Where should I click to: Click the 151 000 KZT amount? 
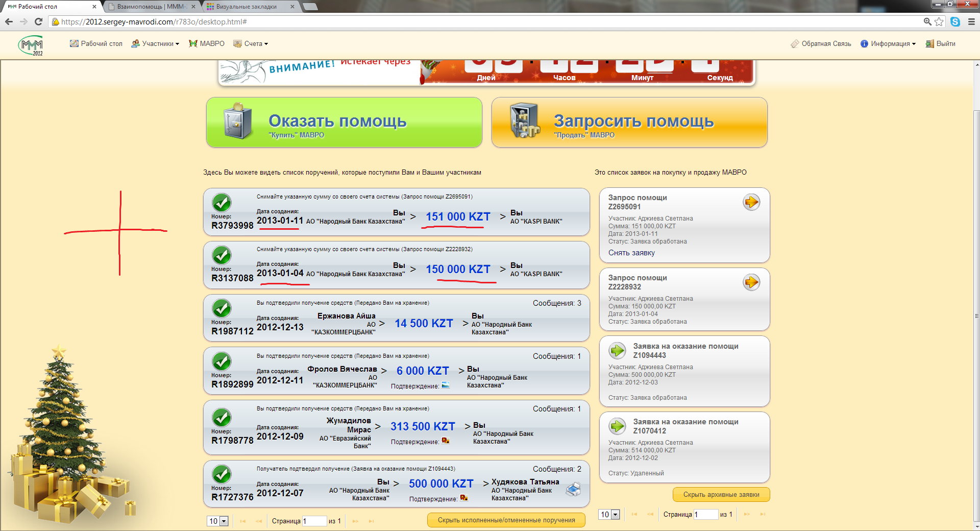pos(458,217)
